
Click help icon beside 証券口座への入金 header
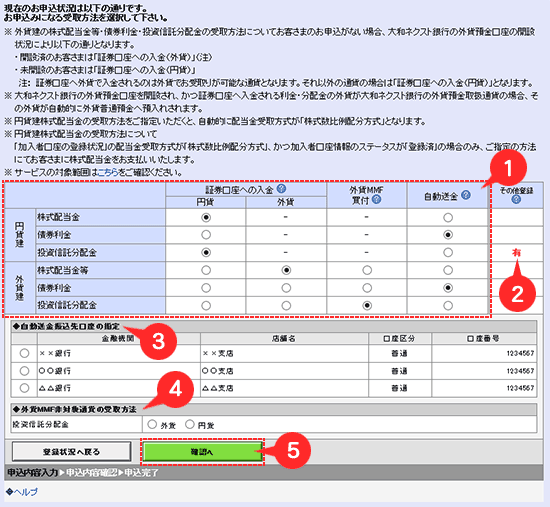pos(281,189)
